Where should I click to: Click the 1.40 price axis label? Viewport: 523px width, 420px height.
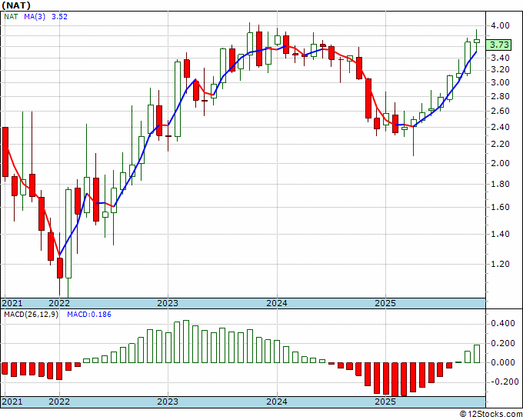[x=500, y=234]
